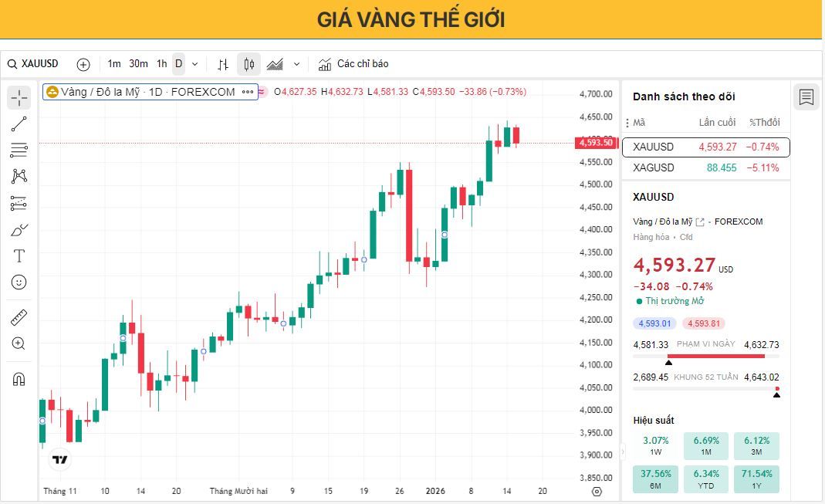Select the text annotation tool

pos(19,255)
